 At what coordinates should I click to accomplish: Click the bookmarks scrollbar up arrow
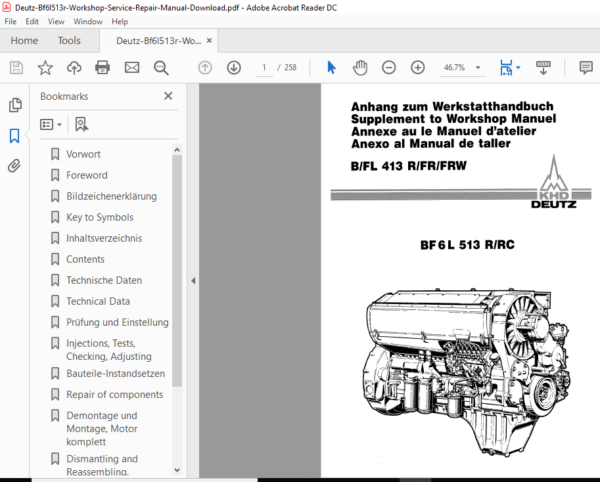[x=177, y=150]
